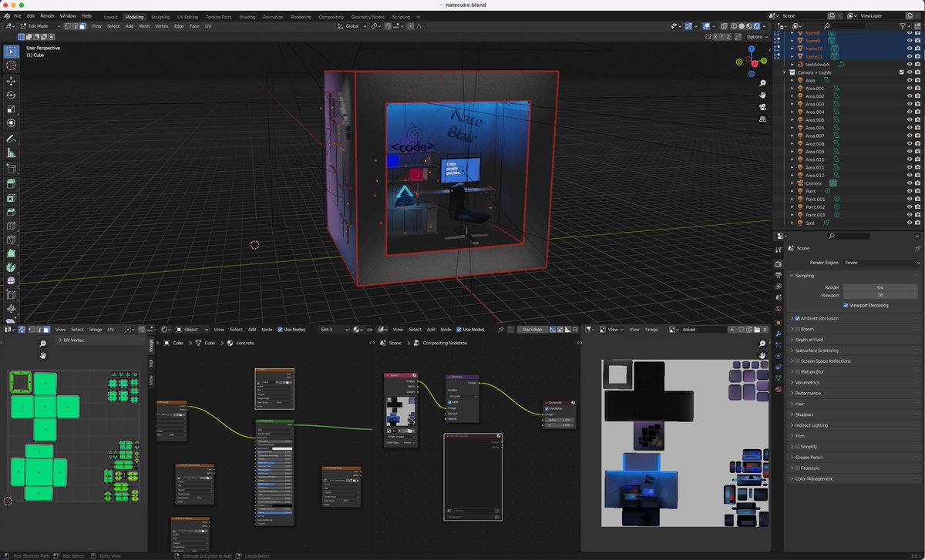Viewport: 925px width, 560px height.
Task: Click the pin icon in Scene properties
Action: pyautogui.click(x=917, y=249)
